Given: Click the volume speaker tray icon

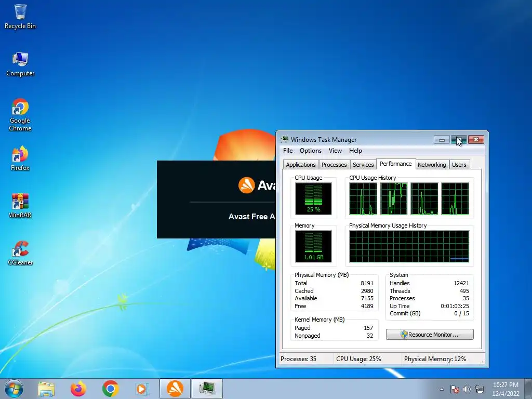Looking at the screenshot, I should click(467, 389).
